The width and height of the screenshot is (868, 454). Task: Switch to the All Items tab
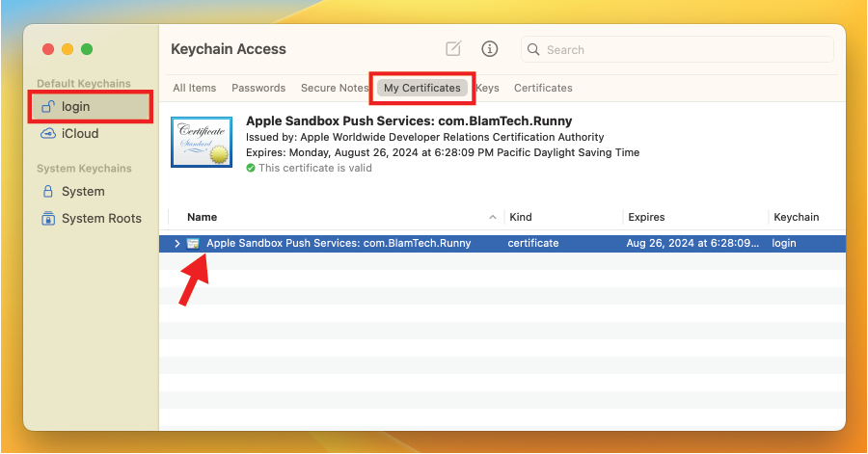(194, 88)
